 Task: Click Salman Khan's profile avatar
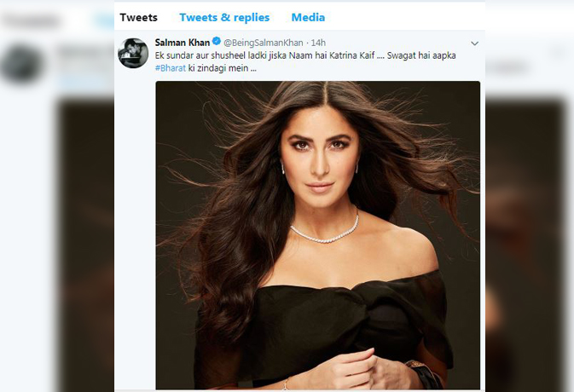[133, 53]
